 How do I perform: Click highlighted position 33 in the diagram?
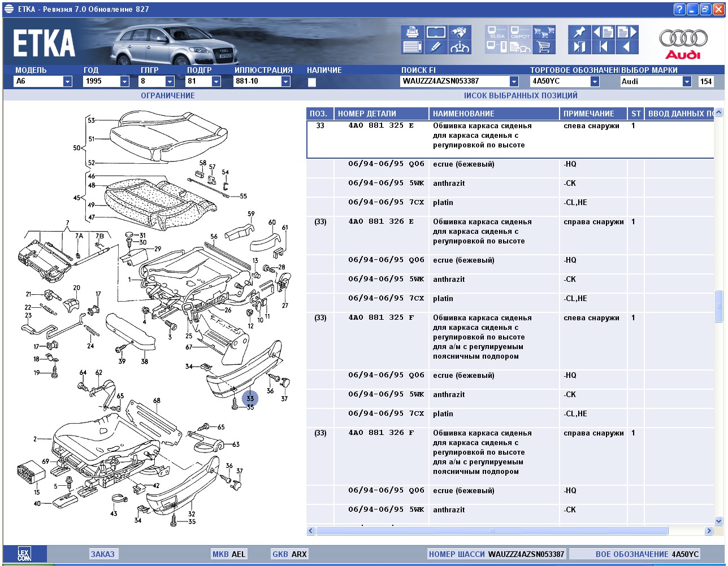click(x=250, y=399)
